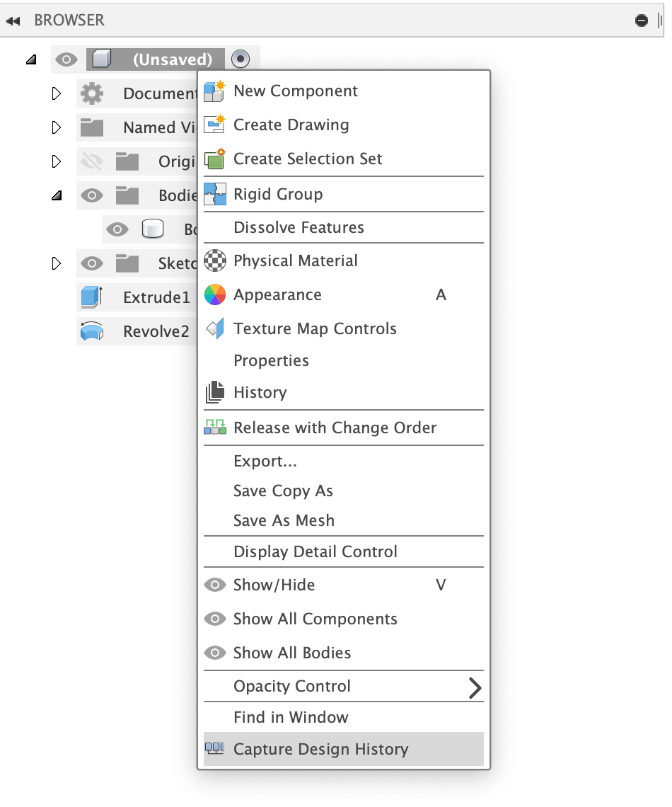Click the Create Drawing icon
672x807 pixels.
click(x=214, y=125)
